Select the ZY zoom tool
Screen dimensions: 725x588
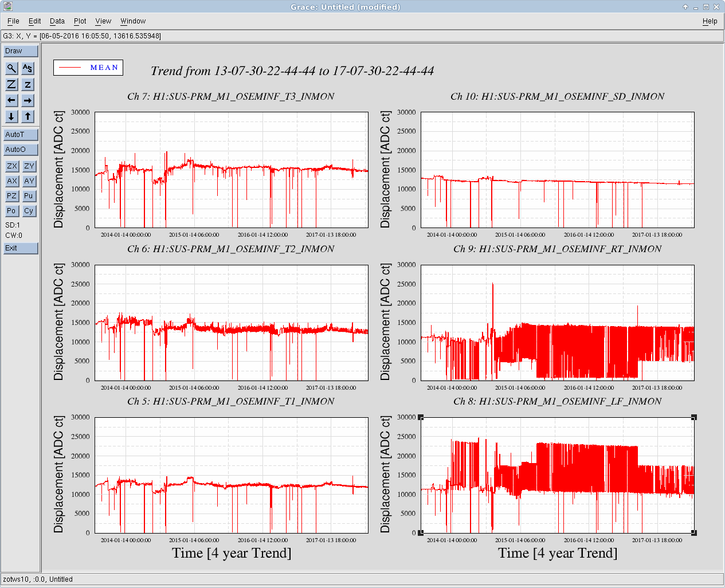(x=29, y=166)
